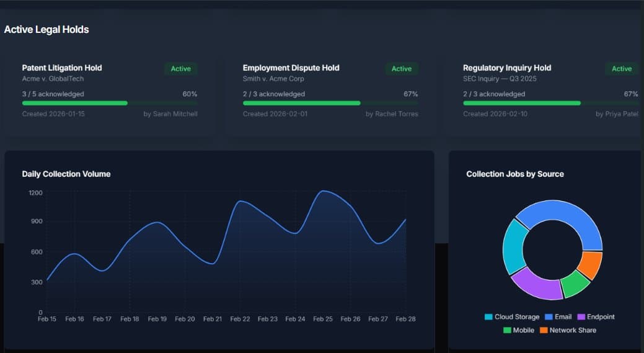Click '3 / 5 acknowledged' text
Viewport: 644px width, 353px height.
coord(53,94)
